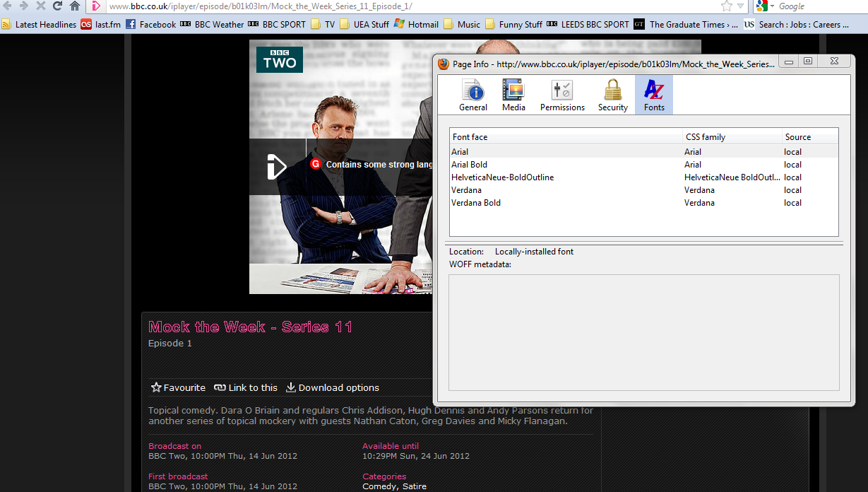Click the Link to this button
This screenshot has height=492, width=868.
point(246,387)
